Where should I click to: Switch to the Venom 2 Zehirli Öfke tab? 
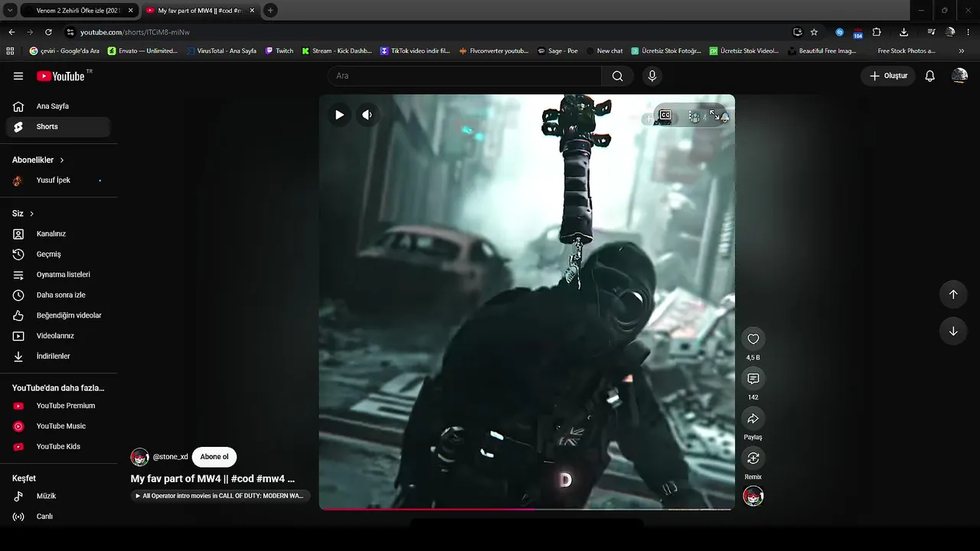click(x=79, y=11)
